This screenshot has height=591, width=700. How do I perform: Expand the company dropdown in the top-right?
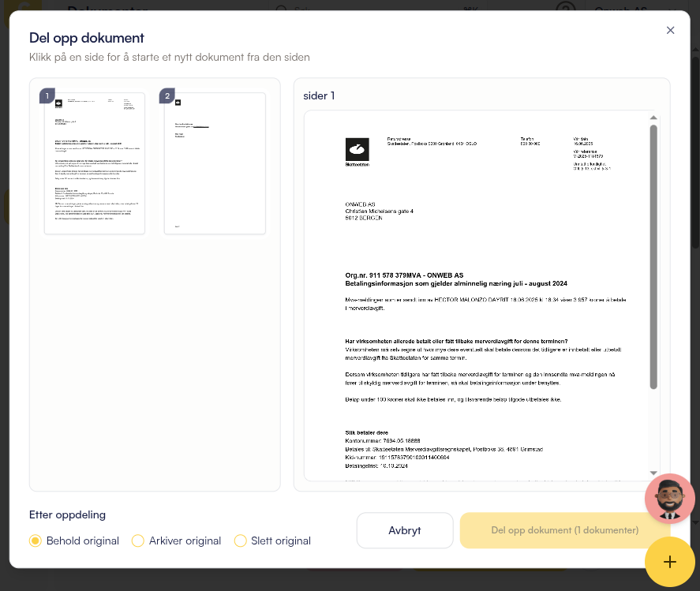[671, 9]
